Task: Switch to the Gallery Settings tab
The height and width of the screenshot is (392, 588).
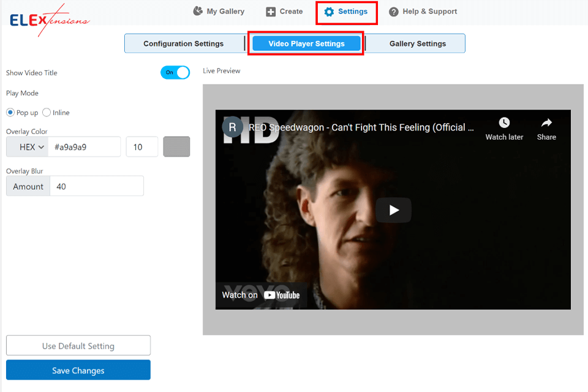Action: tap(417, 43)
